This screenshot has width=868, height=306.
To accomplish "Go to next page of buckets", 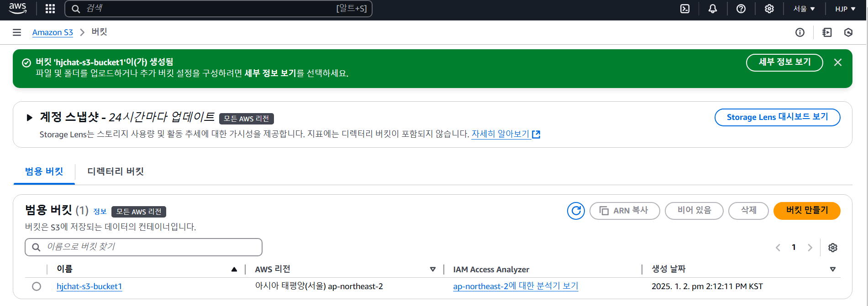I will (810, 248).
